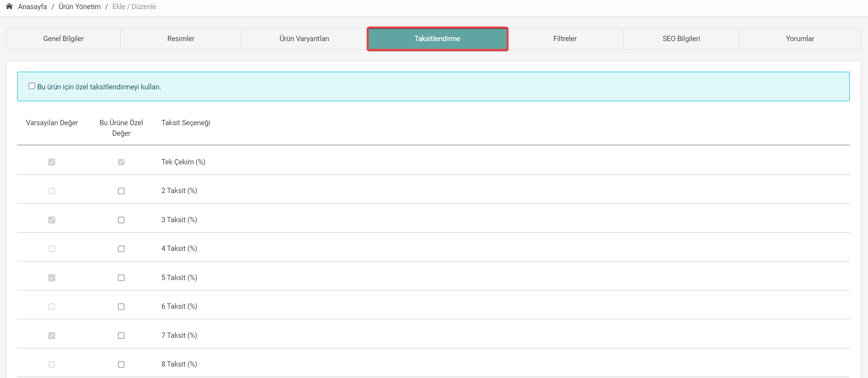The width and height of the screenshot is (868, 378).
Task: Check product-specific checkbox for 8 Taksit
Action: [121, 365]
